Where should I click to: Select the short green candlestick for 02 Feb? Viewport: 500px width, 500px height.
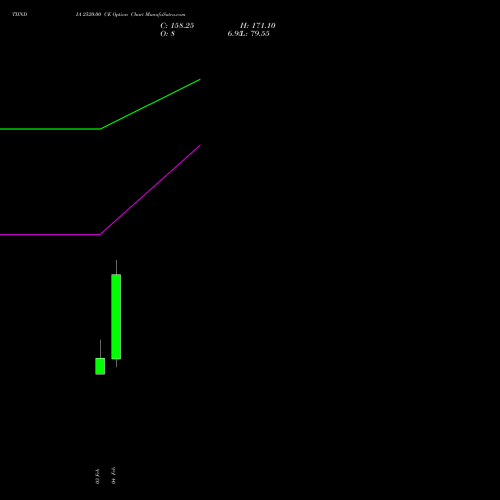coord(100,366)
